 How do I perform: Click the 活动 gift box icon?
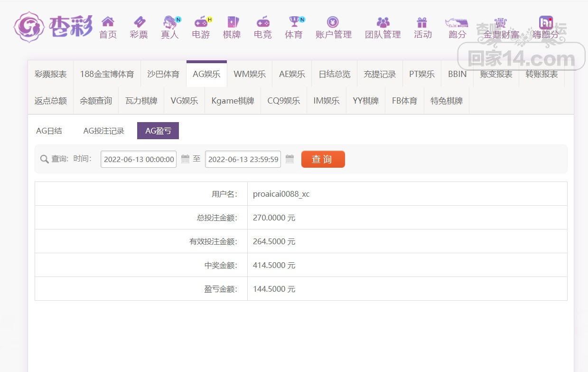[422, 22]
